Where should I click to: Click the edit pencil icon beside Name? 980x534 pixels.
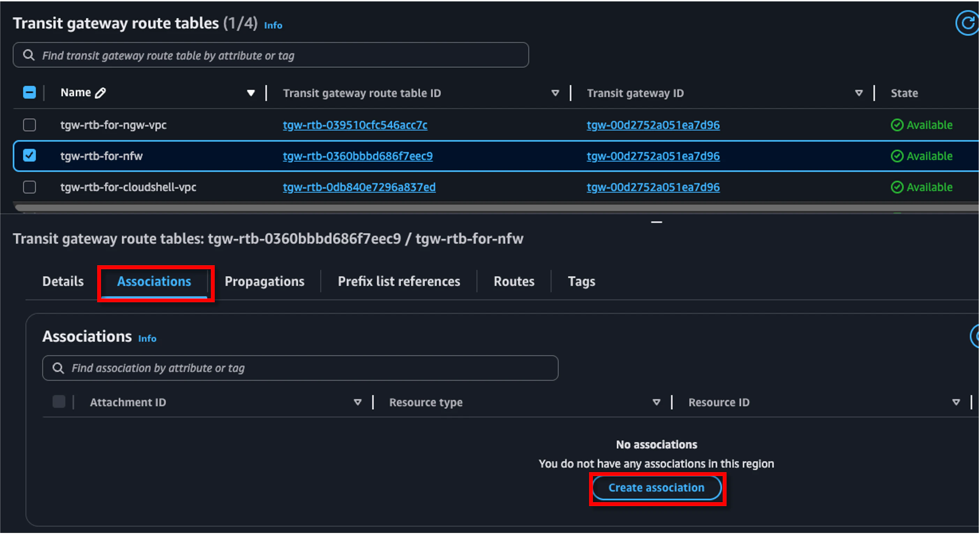click(100, 93)
